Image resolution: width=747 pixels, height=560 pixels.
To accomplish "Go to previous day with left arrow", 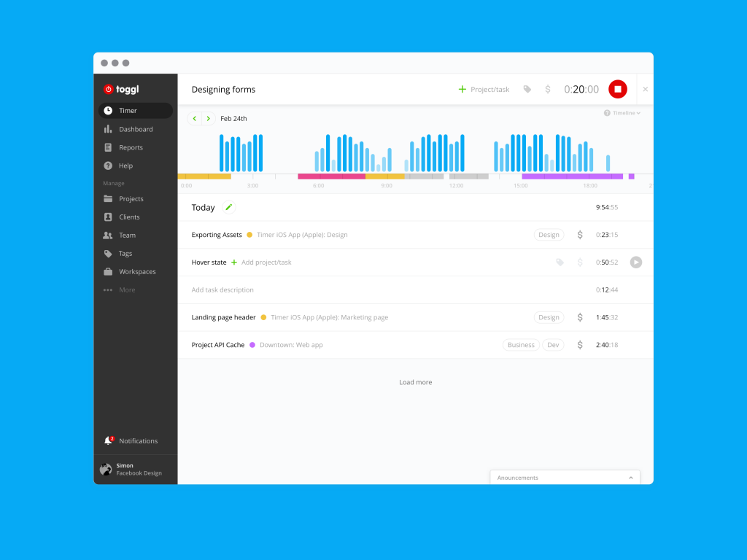I will coord(194,118).
